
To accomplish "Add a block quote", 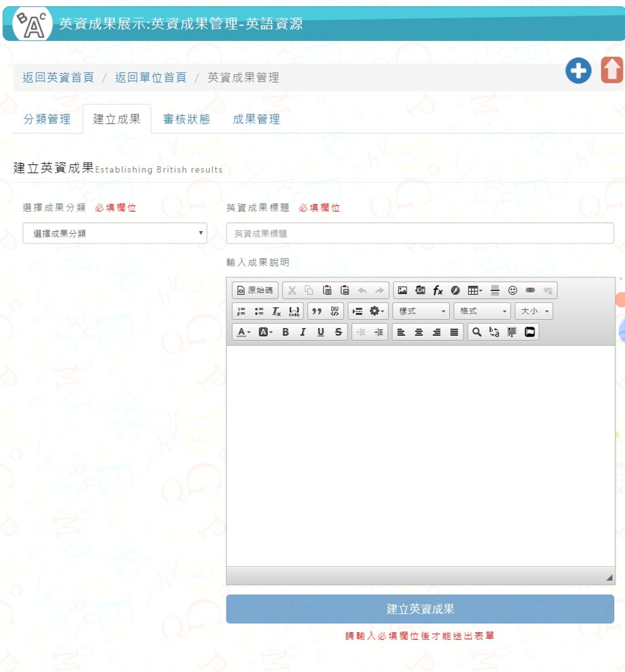I will (x=317, y=311).
